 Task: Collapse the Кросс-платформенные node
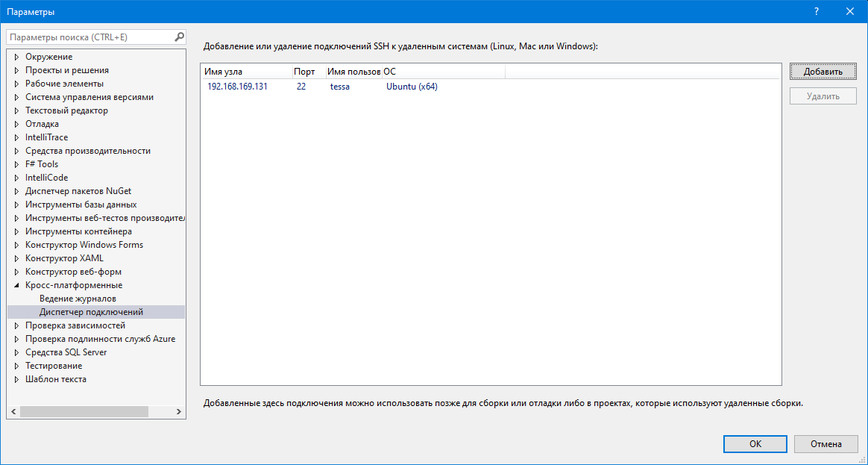16,285
